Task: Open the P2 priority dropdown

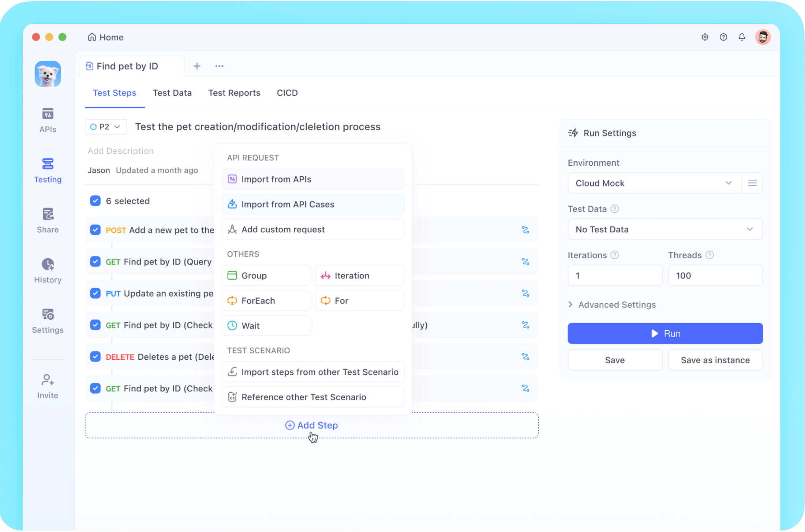Action: [x=105, y=127]
